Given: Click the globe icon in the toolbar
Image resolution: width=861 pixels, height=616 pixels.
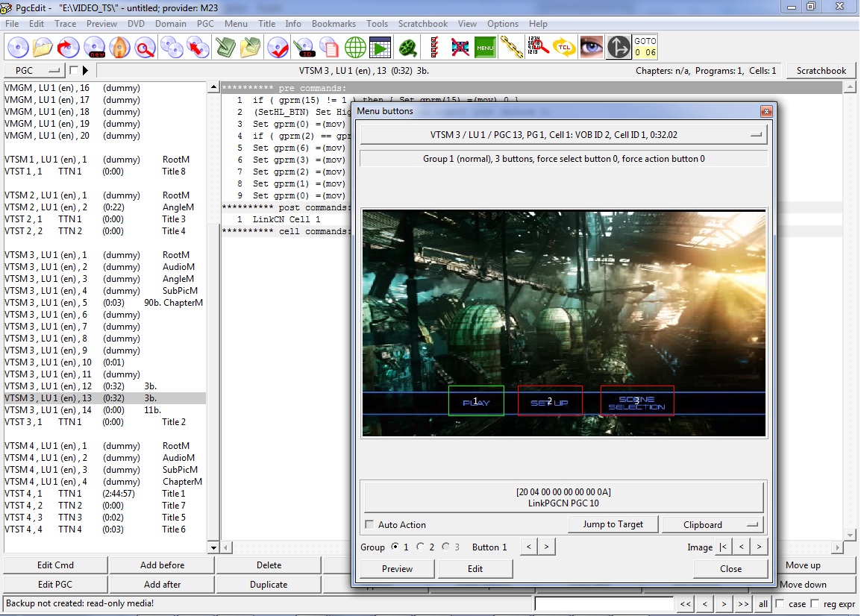Looking at the screenshot, I should tap(355, 47).
